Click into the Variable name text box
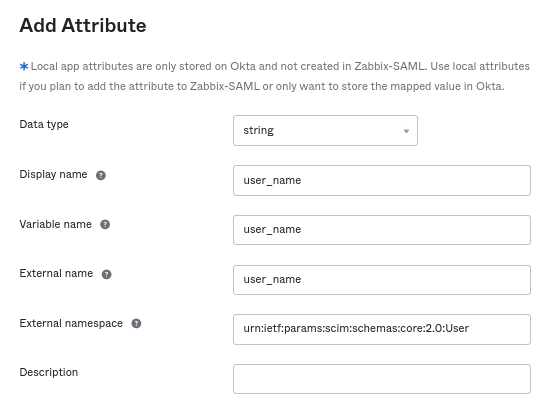 click(382, 230)
